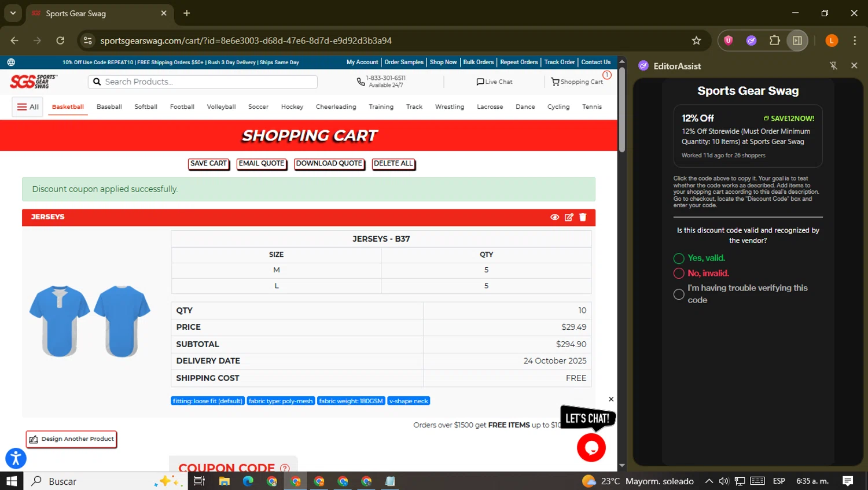Open the My Account link
Viewport: 868px width, 490px height.
[362, 62]
